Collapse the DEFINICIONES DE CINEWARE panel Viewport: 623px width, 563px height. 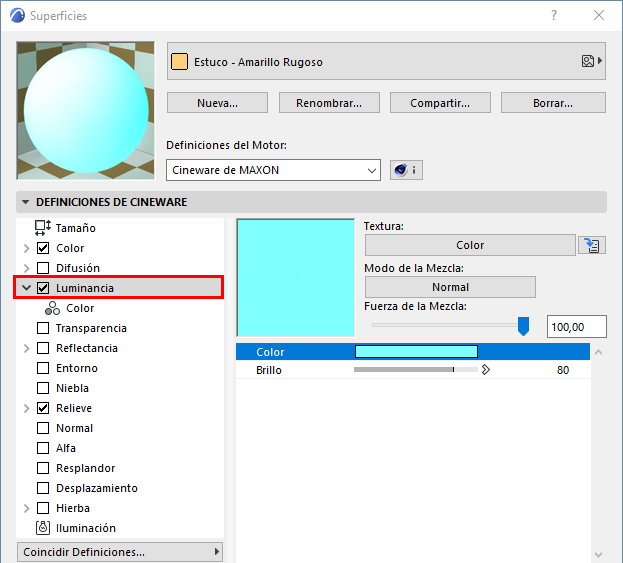pos(25,202)
